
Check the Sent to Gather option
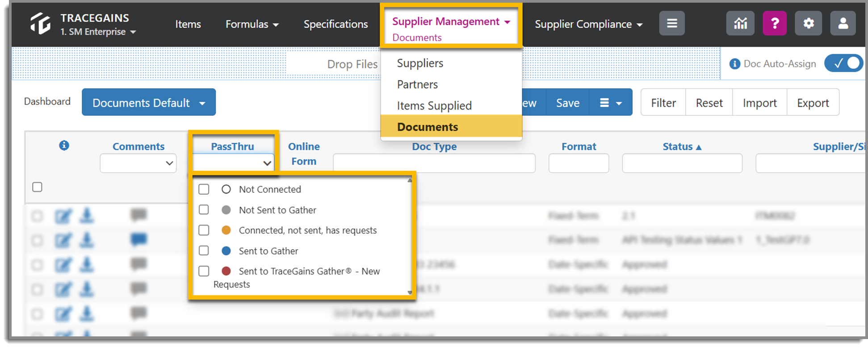204,250
